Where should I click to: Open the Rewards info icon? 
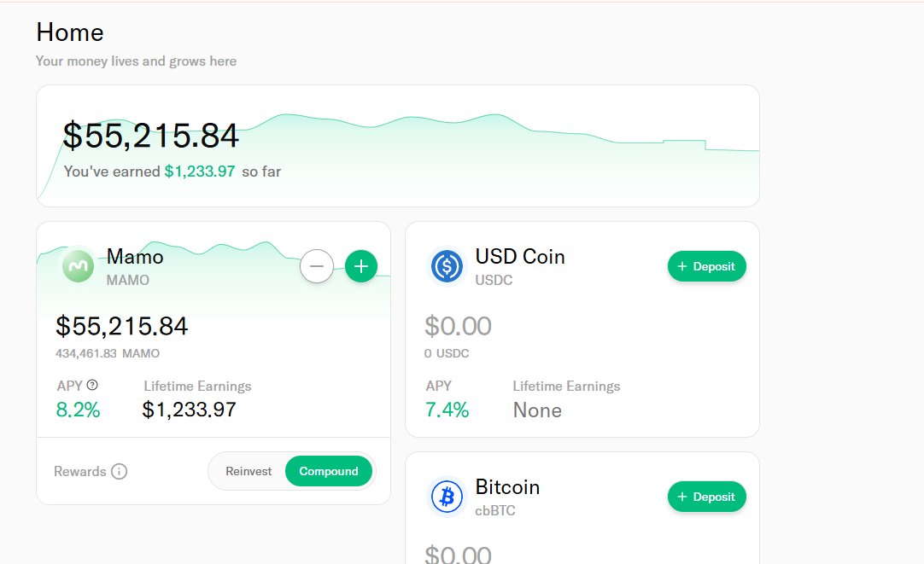(x=119, y=472)
